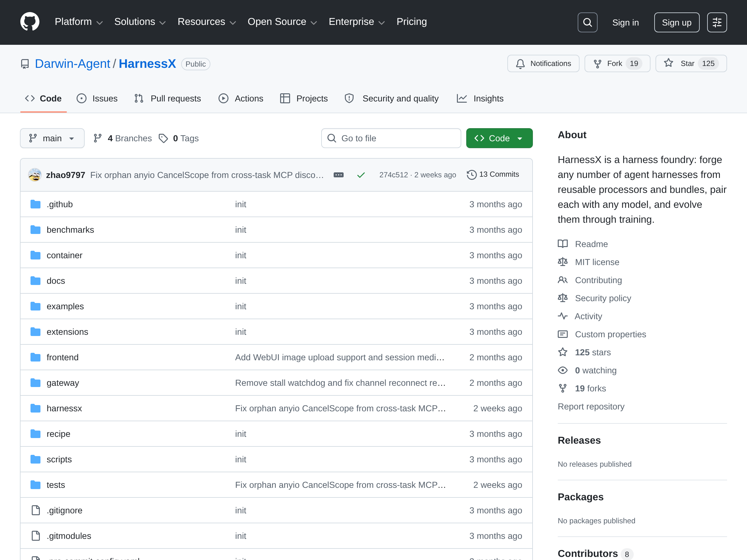Screen dimensions: 747x560
Task: Switch to the Insights tab
Action: 480,99
